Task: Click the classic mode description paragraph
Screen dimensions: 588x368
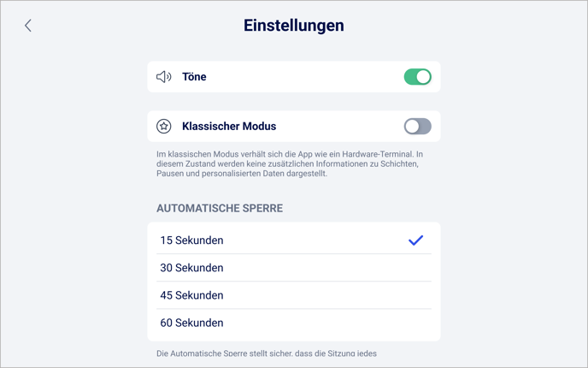Action: [289, 163]
